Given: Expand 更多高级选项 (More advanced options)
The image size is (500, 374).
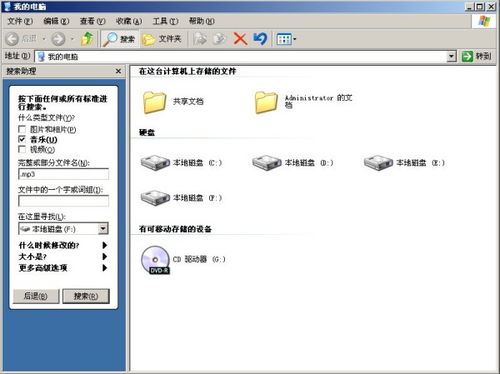Looking at the screenshot, I should (x=63, y=268).
